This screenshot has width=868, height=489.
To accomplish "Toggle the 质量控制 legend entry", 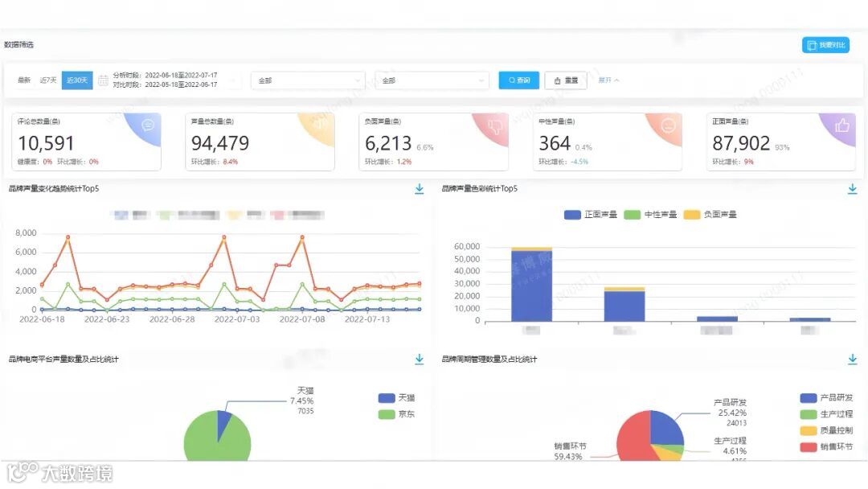I will (826, 430).
